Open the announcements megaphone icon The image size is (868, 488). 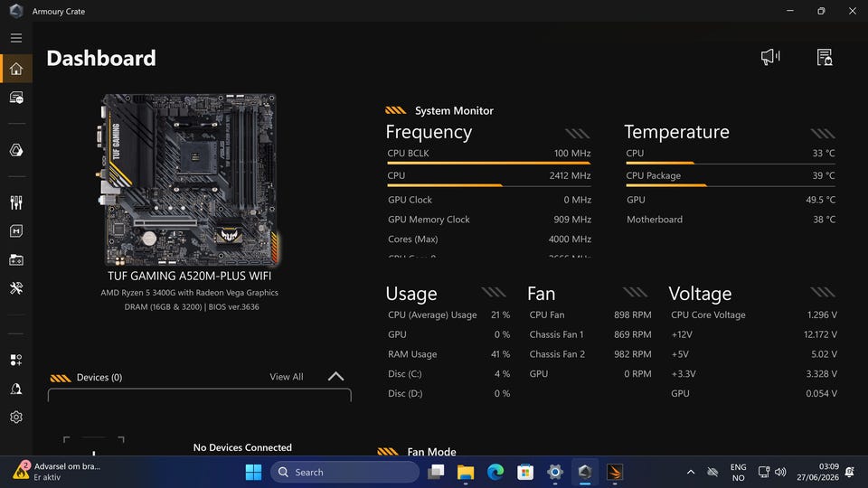(770, 56)
